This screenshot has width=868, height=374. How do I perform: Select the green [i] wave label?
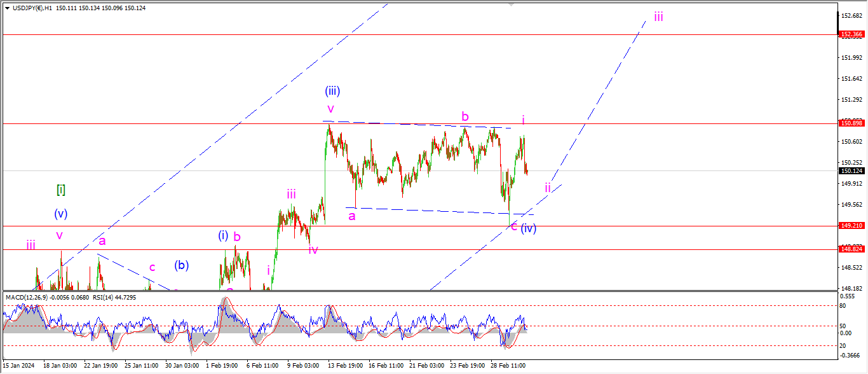click(x=61, y=171)
